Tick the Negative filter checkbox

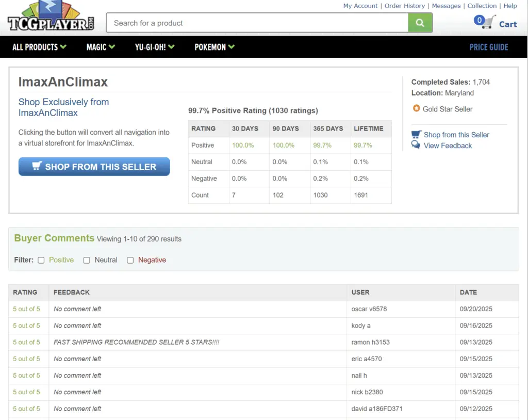click(130, 260)
